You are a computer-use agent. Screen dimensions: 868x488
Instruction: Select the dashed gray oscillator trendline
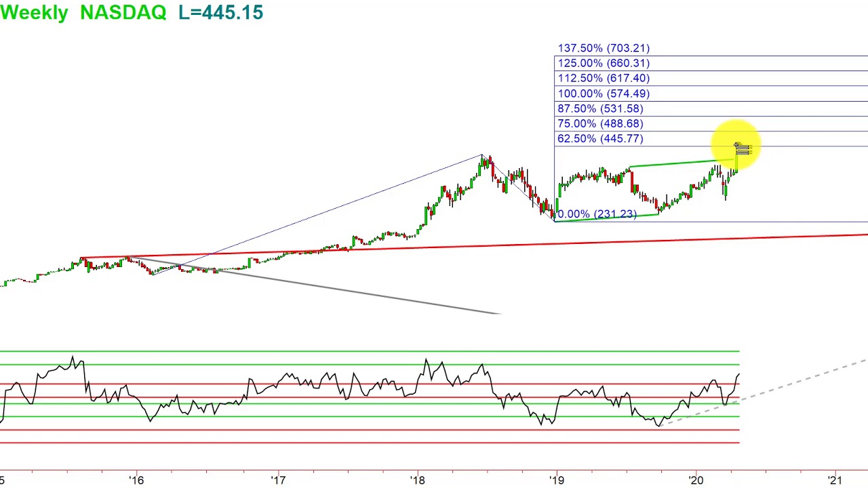(763, 392)
